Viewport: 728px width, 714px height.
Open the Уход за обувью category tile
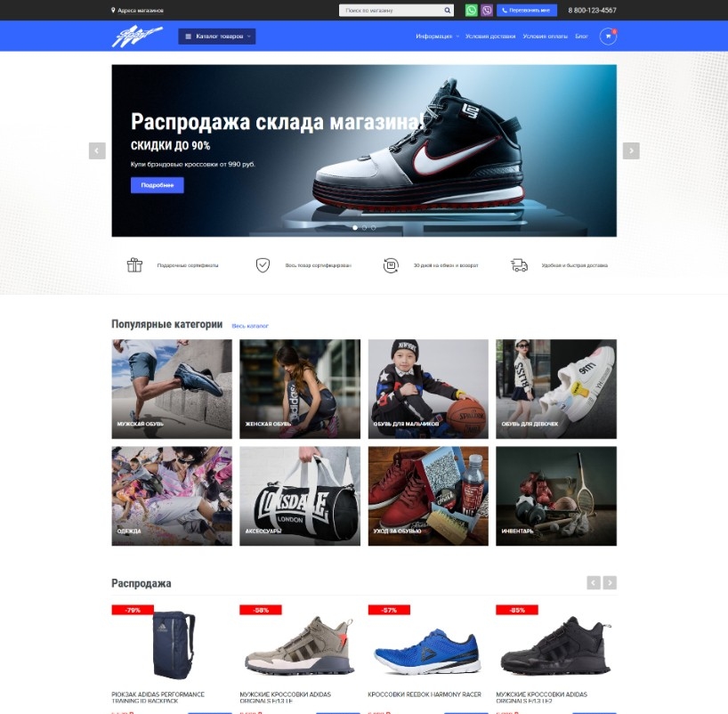pyautogui.click(x=428, y=496)
